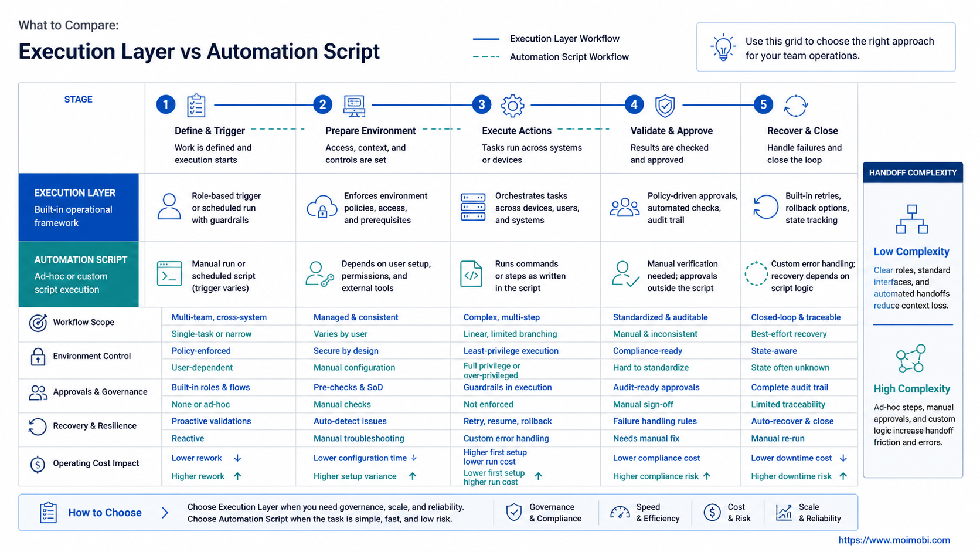Click the Automation Script Workflow legend entry
The width and height of the screenshot is (980, 552).
click(x=551, y=57)
